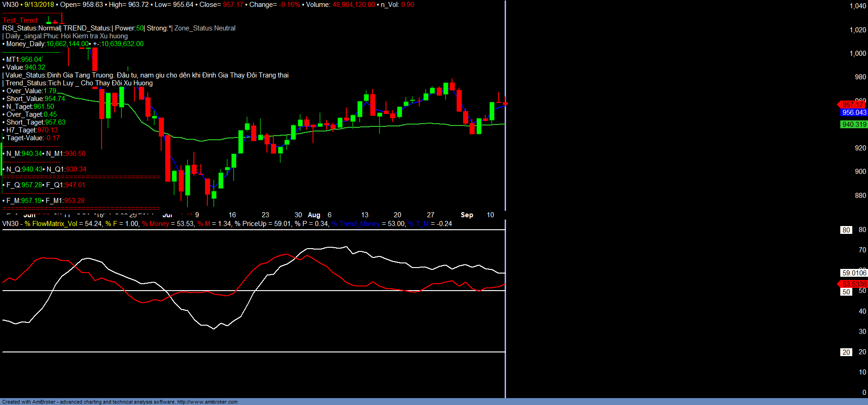Click the H7_Taget 970.13 value line

[x=32, y=130]
